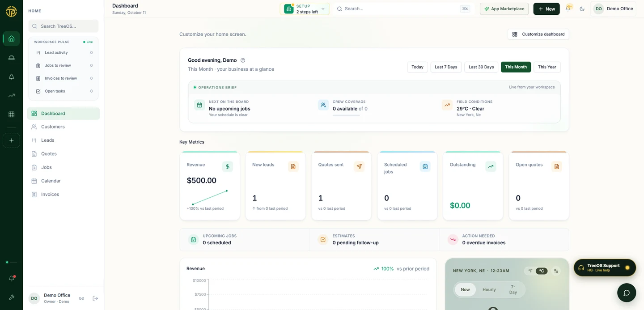Viewport: 644px width, 310px height.
Task: Click help icon next to Good evening
Action: pos(243,60)
